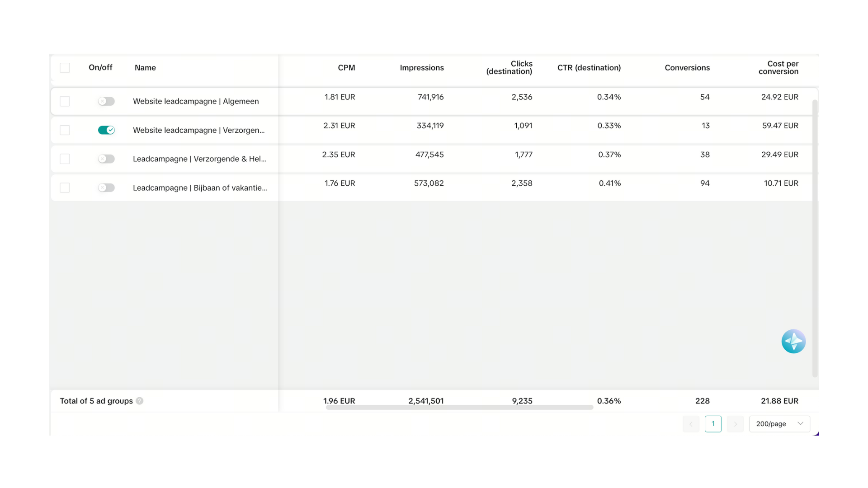
Task: Enable Leadcampagne Verzorgende & Hel toggle
Action: (x=106, y=159)
